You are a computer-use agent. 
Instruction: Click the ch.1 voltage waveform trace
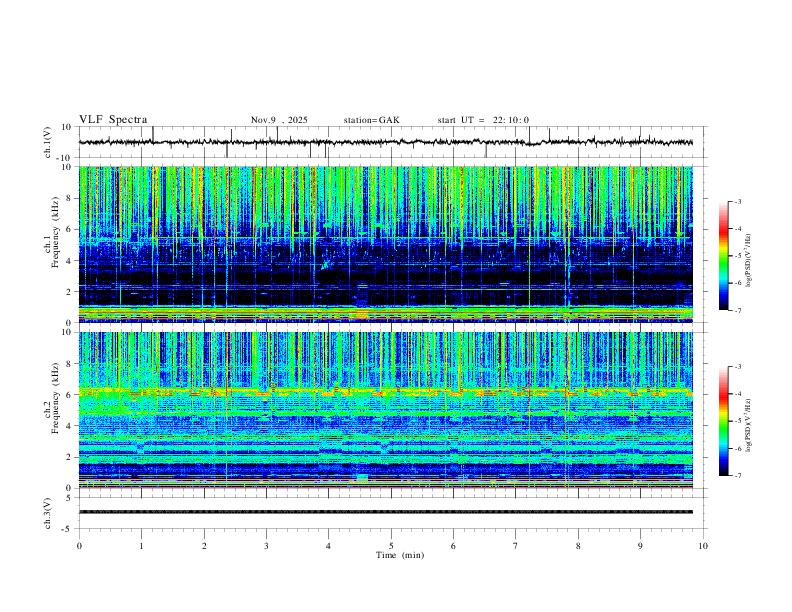click(x=385, y=142)
